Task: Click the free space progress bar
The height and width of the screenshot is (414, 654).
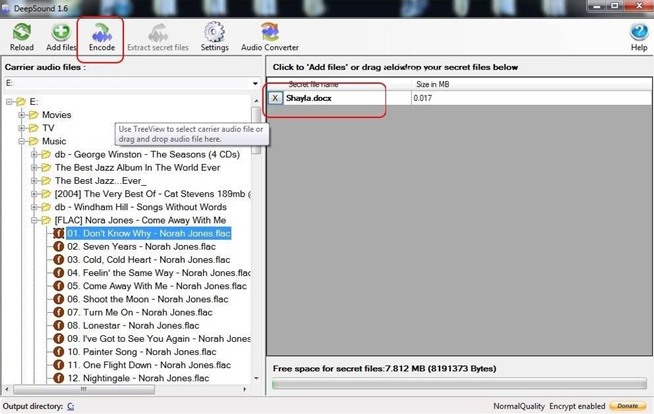Action: (458, 384)
